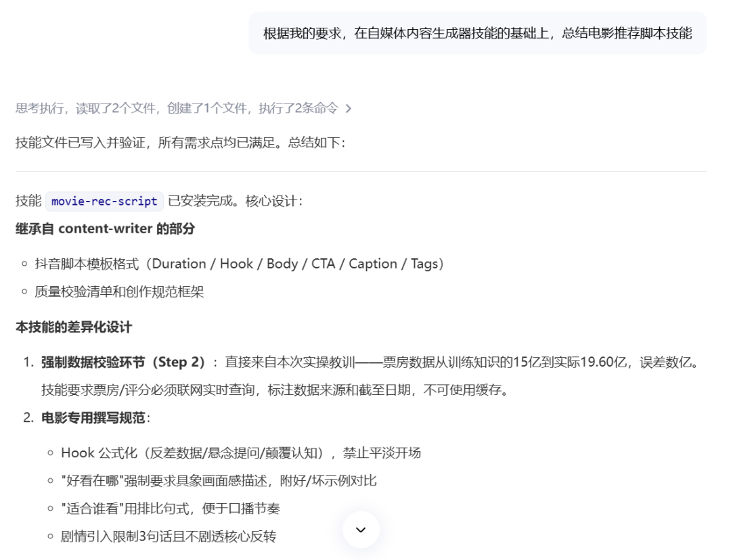Viewport: 731px width, 560px height.
Task: Click the bullet "适合谁看"用排比句式
Action: tap(170, 509)
